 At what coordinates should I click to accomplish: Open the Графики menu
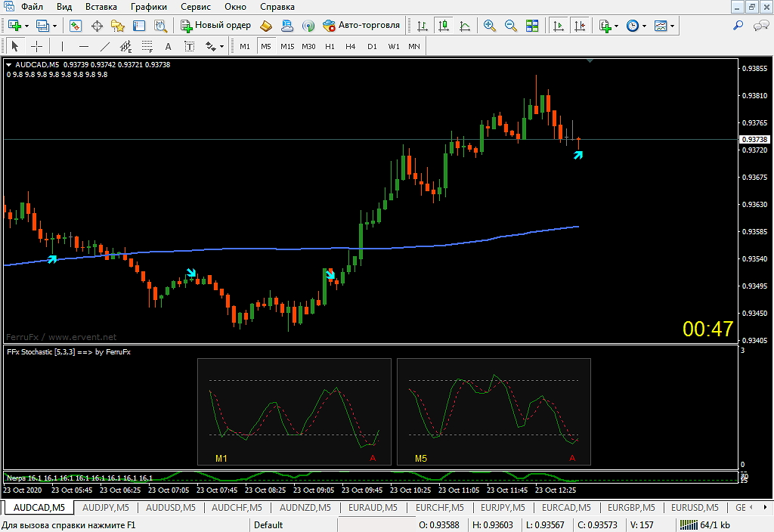click(x=149, y=7)
